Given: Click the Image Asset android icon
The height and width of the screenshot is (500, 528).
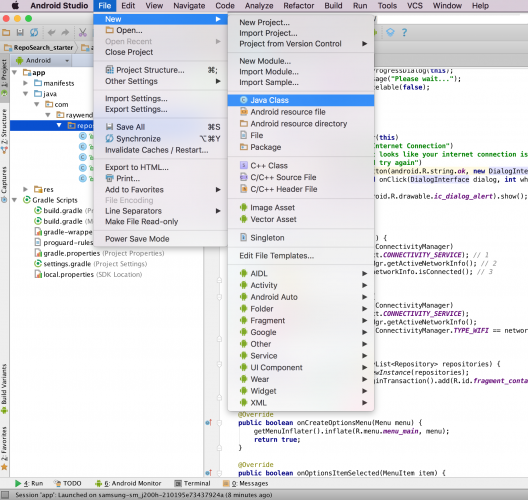Looking at the screenshot, I should coord(244,207).
